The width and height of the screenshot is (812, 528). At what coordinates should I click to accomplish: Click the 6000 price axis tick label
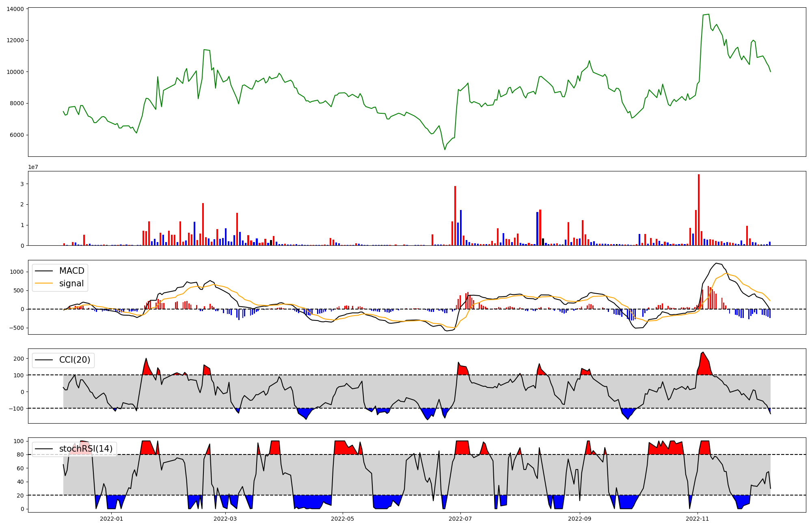pyautogui.click(x=17, y=135)
